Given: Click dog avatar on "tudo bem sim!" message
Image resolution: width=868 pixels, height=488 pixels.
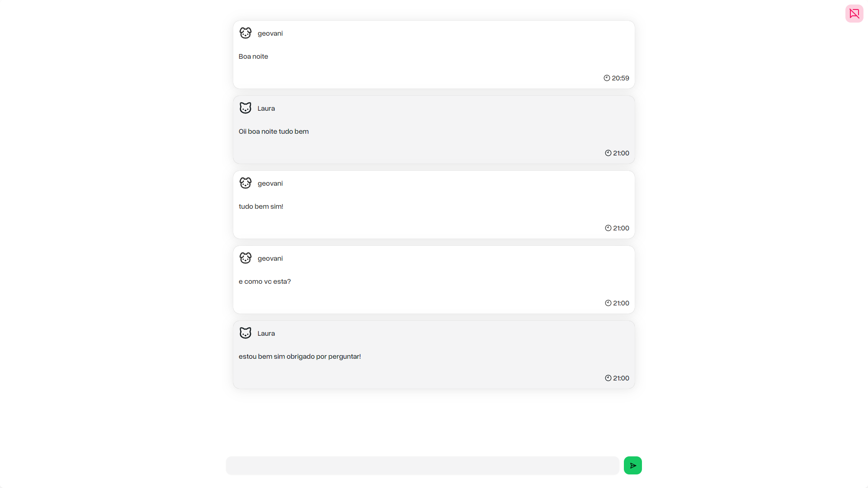Looking at the screenshot, I should coord(245,183).
